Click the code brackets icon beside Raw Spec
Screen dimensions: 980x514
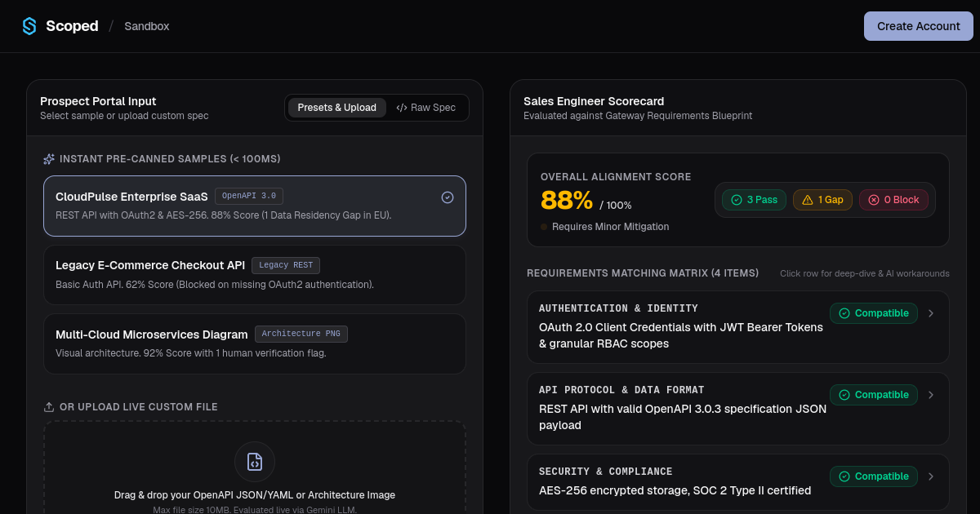pos(402,108)
